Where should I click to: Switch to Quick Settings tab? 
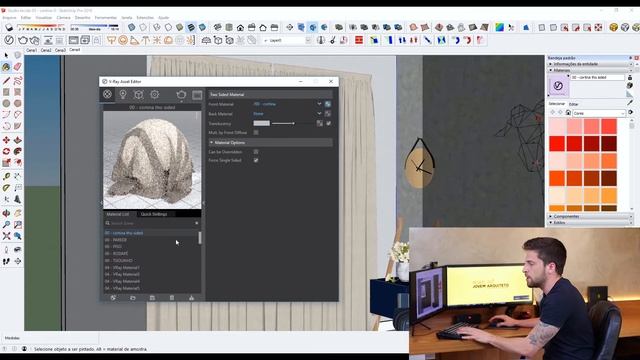click(x=154, y=214)
